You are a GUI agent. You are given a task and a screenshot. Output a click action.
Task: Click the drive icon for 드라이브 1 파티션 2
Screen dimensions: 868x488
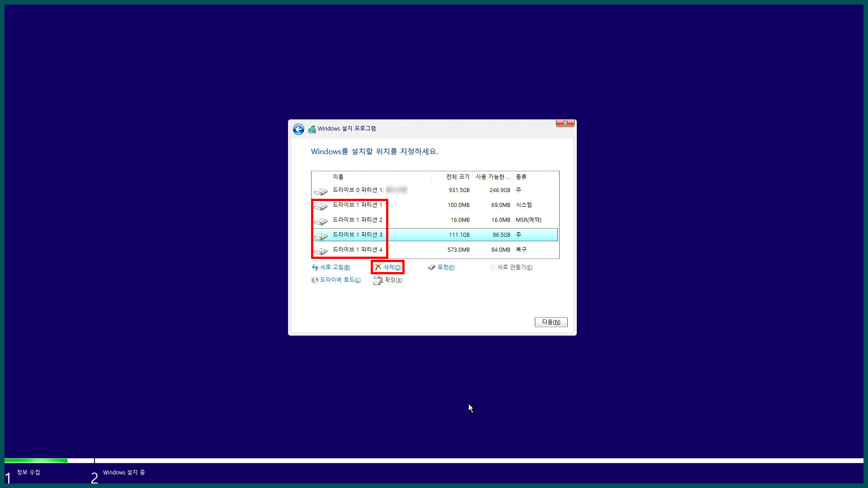tap(321, 221)
